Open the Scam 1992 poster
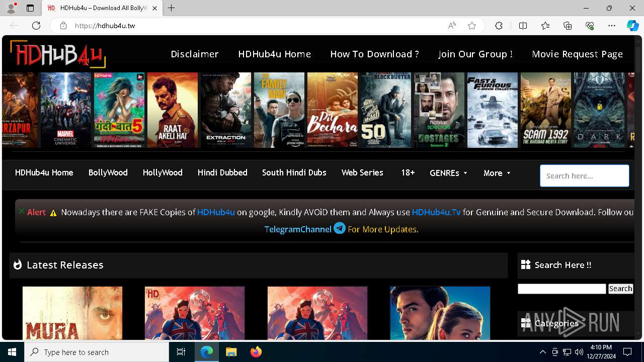644x362 pixels. pyautogui.click(x=546, y=110)
